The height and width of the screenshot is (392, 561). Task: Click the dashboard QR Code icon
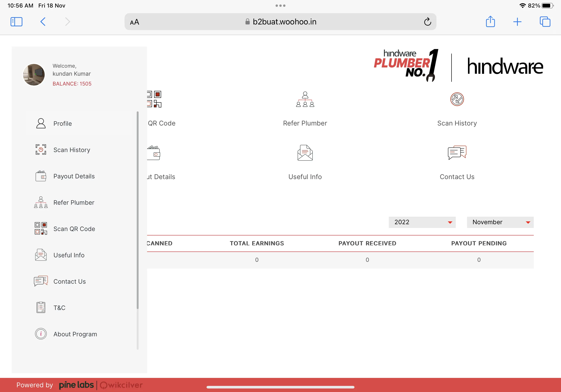tap(154, 99)
